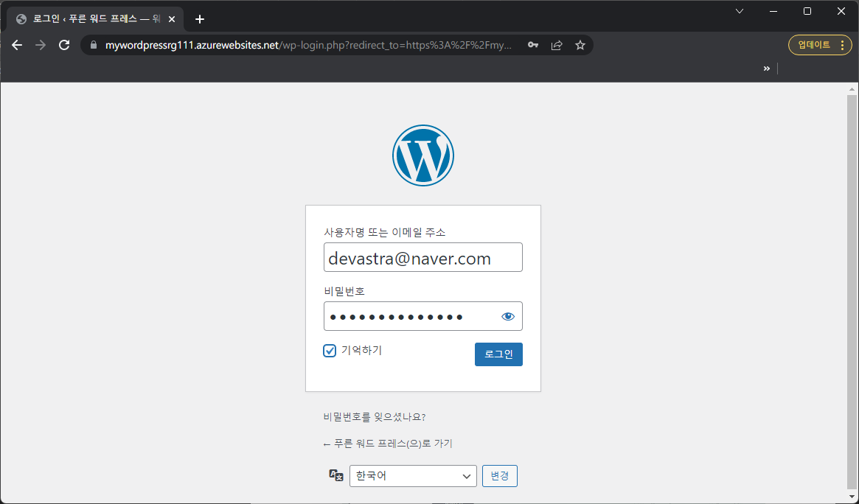Reload the page
Image resolution: width=859 pixels, height=504 pixels.
pos(64,45)
